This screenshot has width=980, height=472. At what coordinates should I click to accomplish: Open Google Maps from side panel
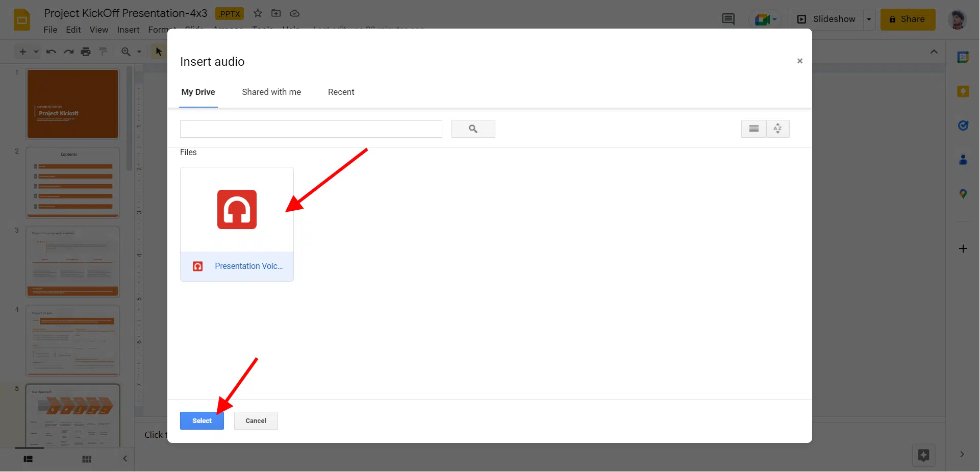(x=963, y=194)
